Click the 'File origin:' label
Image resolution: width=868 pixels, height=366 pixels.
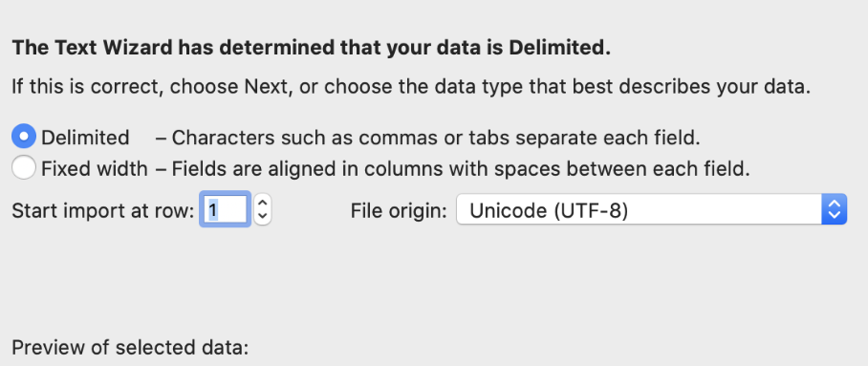(399, 211)
